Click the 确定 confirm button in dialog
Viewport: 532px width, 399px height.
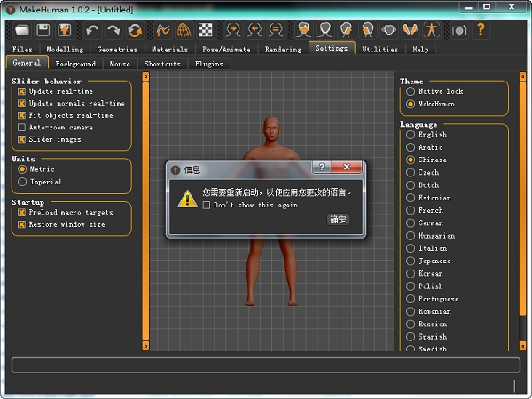pos(338,220)
